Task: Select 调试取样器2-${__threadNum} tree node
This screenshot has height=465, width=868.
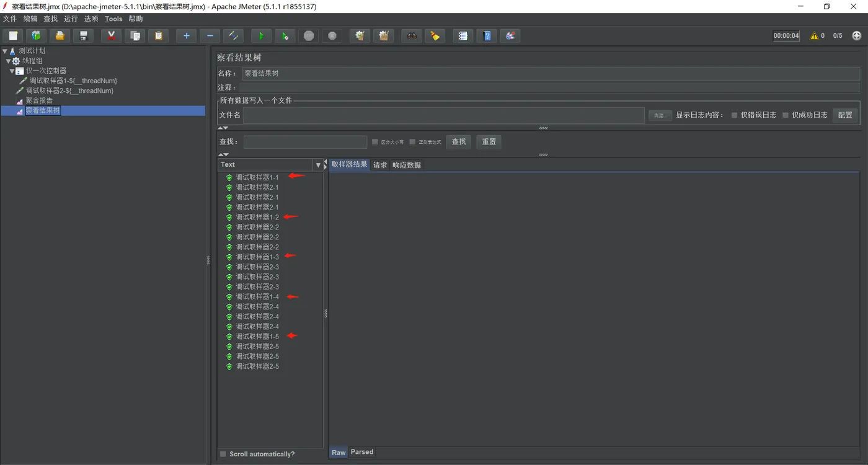Action: [69, 91]
